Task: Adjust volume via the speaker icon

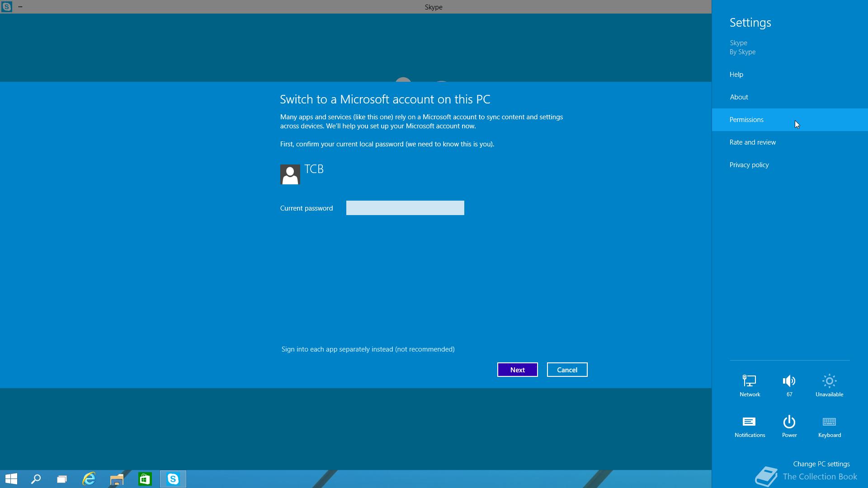Action: pos(789,385)
